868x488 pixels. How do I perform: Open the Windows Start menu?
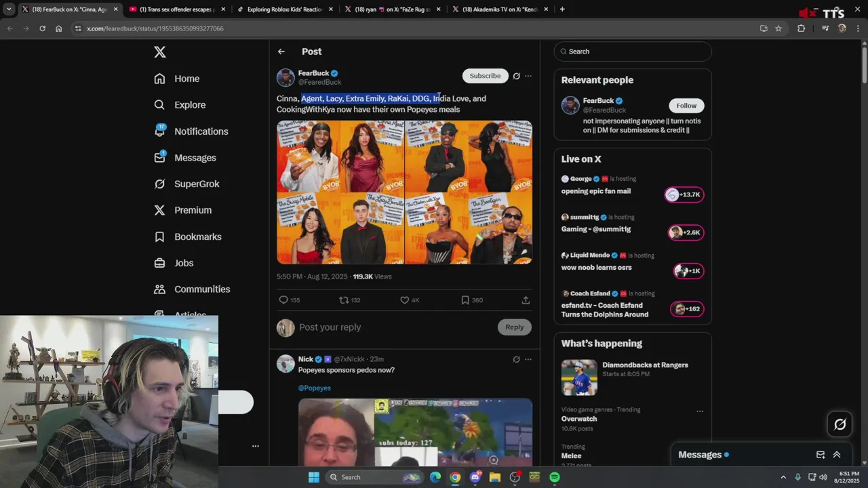coord(314,477)
